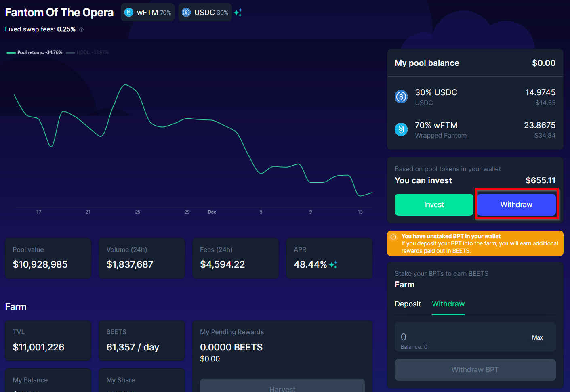This screenshot has height=392, width=570.
Task: Click the warning icon in unstaked BPT banner
Action: pyautogui.click(x=393, y=237)
